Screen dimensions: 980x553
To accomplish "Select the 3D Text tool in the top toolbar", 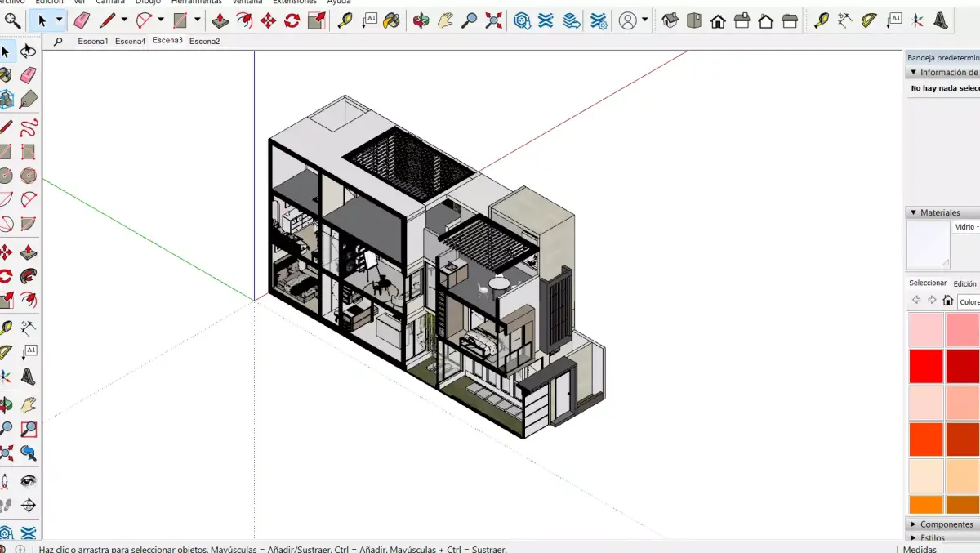I will 942,20.
